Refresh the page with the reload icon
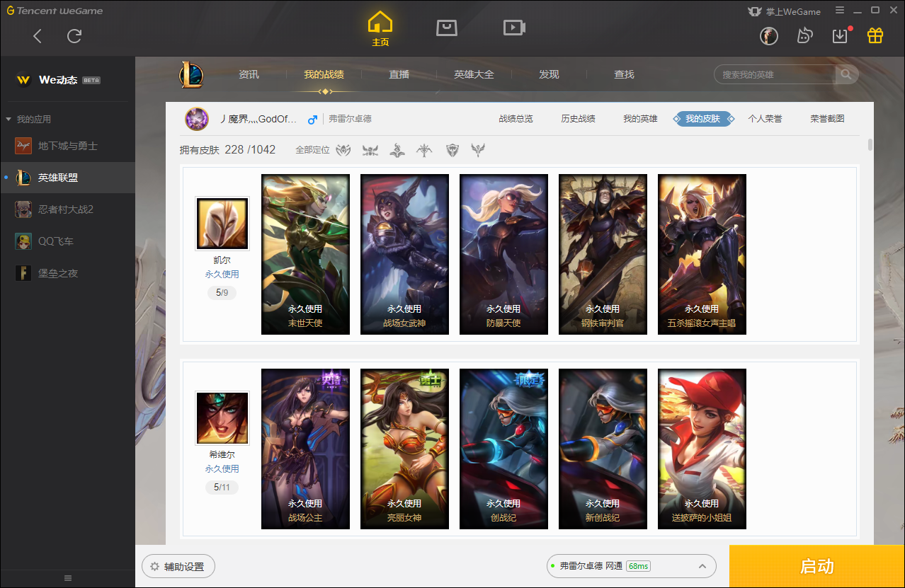 click(x=74, y=36)
